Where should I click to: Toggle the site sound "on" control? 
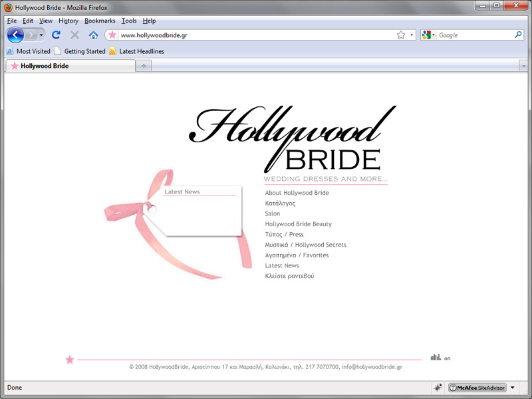tap(447, 358)
